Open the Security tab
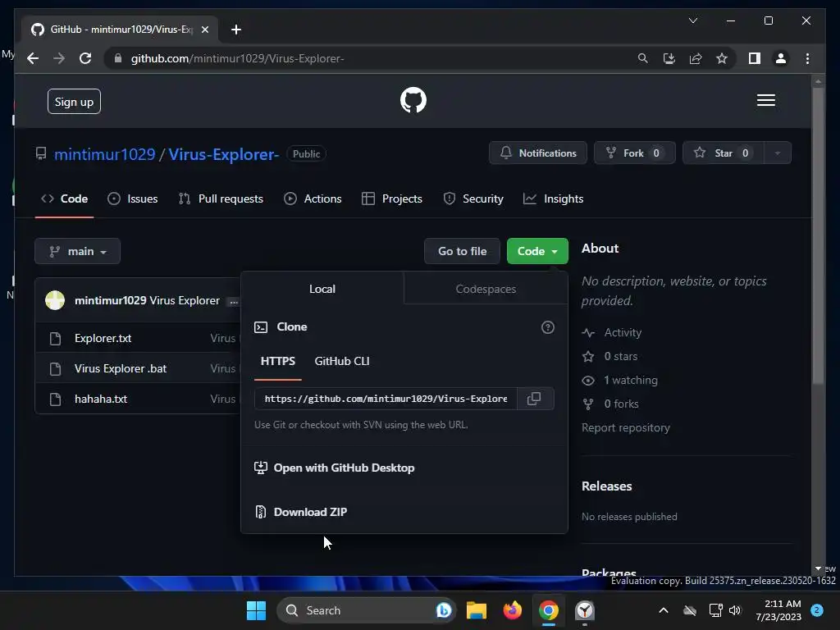 pos(473,199)
